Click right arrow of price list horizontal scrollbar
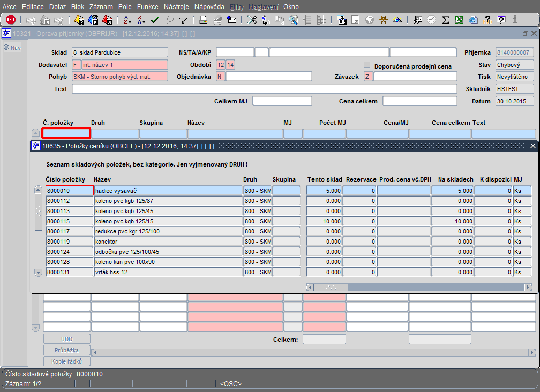Image resolution: width=540 pixels, height=392 pixels. tap(528, 288)
